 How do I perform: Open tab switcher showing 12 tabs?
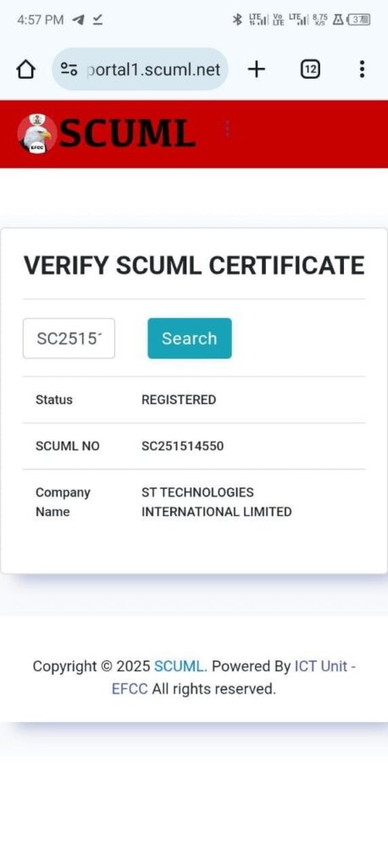pos(311,70)
